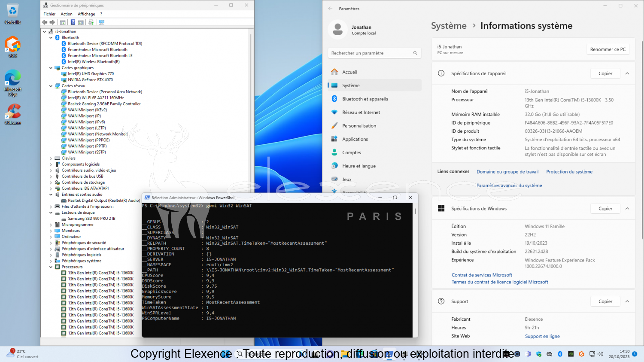Collapse the Bluetooth category in Device Manager

(x=51, y=38)
